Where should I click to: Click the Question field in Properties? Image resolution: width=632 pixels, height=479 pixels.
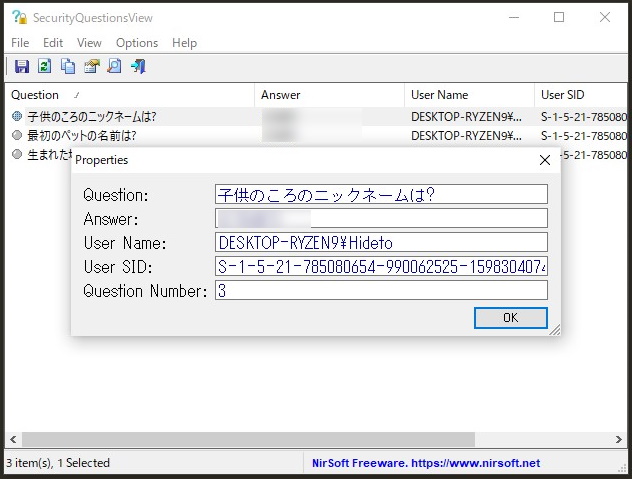pos(381,194)
